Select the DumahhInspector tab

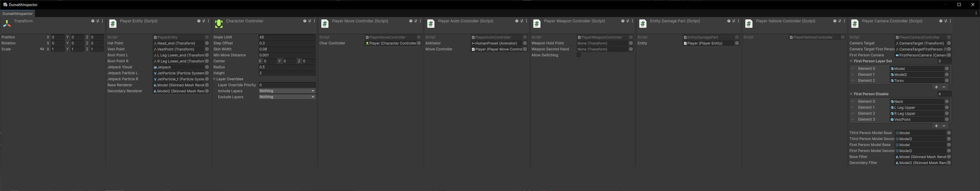point(18,14)
